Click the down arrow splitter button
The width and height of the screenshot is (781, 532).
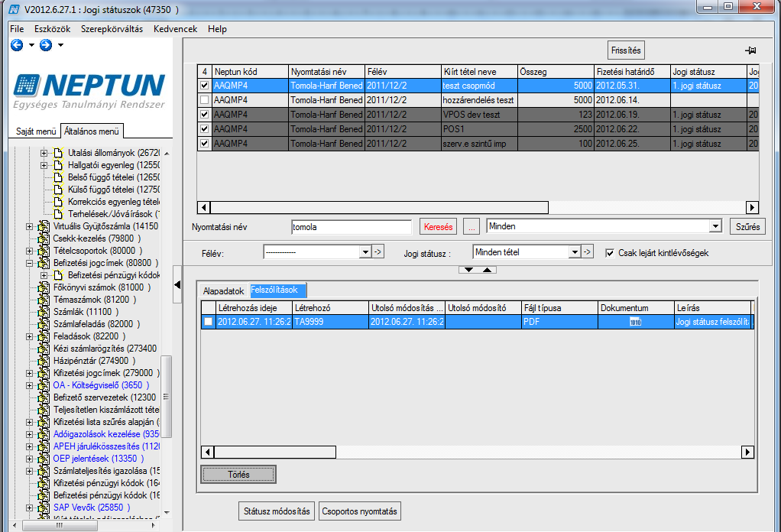click(468, 270)
